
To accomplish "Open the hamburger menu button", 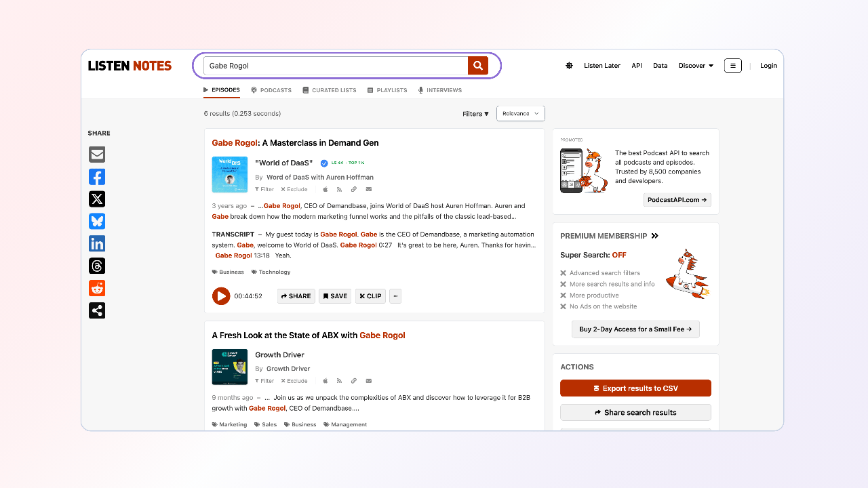I will point(732,66).
